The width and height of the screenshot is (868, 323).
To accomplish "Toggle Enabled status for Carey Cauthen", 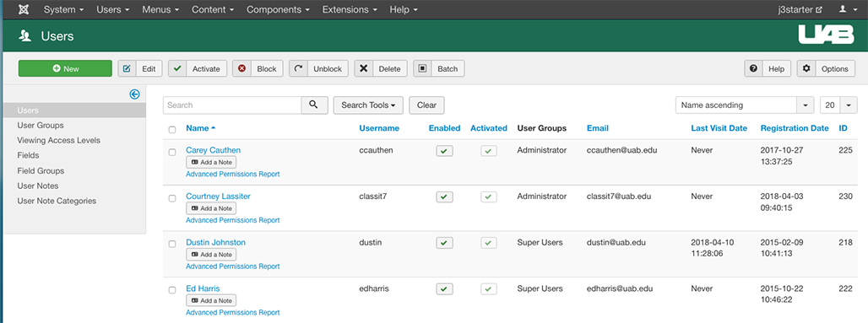I will 444,150.
